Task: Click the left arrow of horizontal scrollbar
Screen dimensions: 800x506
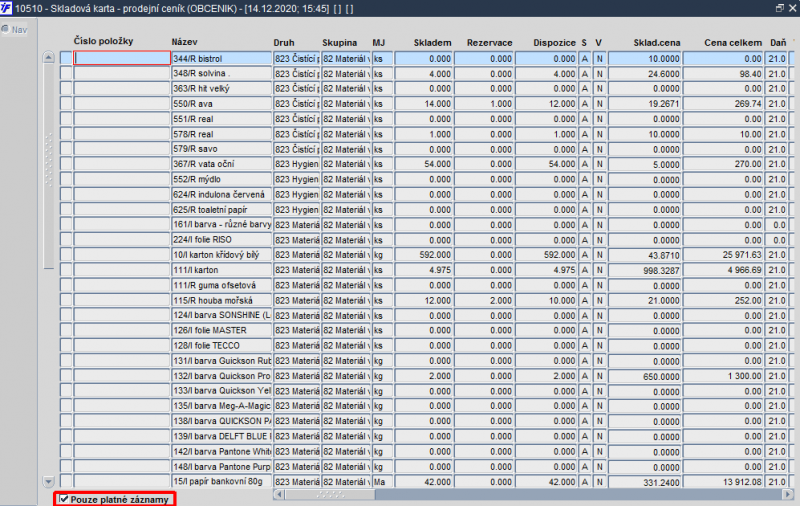Action: (x=279, y=494)
